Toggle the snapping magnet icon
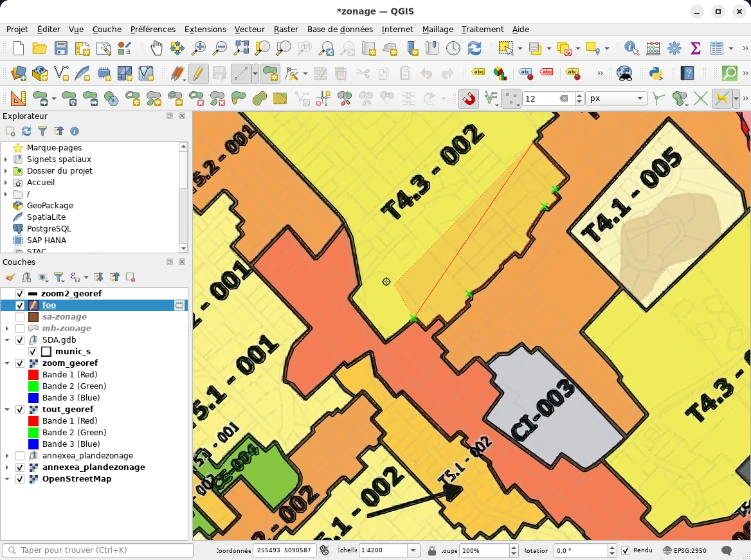 coord(469,98)
